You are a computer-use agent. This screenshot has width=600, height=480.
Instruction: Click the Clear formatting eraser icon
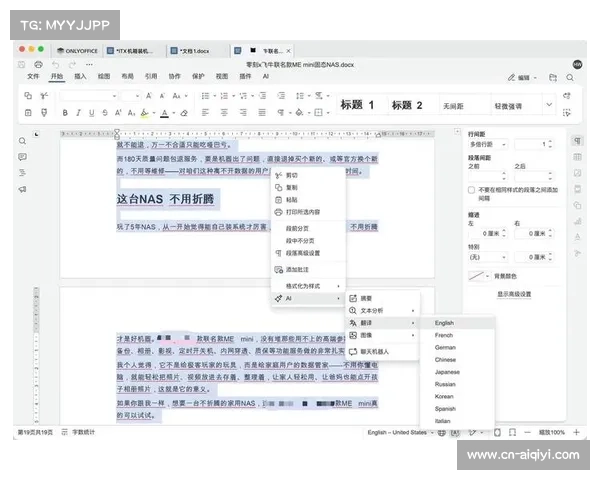[x=184, y=113]
